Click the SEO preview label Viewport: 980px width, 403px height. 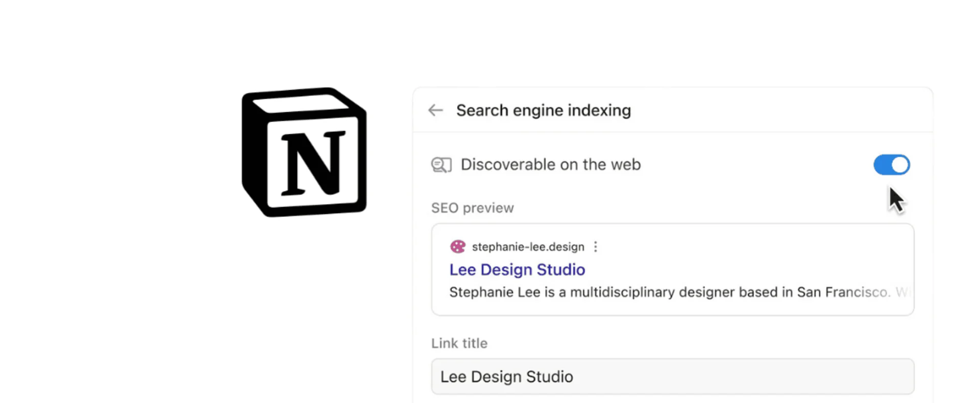tap(473, 208)
